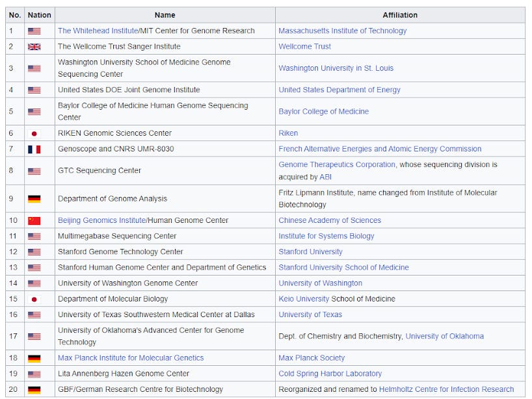Open Genome Therapeutics Corporation link
The height and width of the screenshot is (399, 532).
pos(337,164)
